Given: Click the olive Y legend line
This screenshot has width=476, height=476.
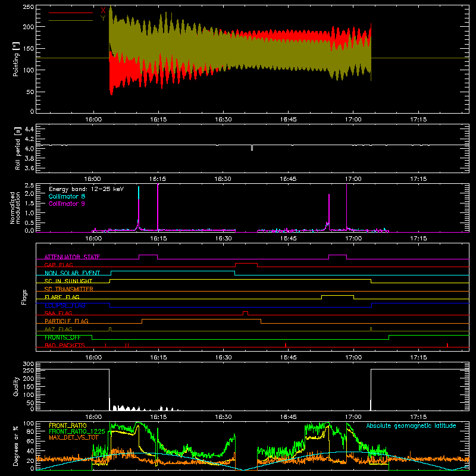Looking at the screenshot, I should [71, 20].
